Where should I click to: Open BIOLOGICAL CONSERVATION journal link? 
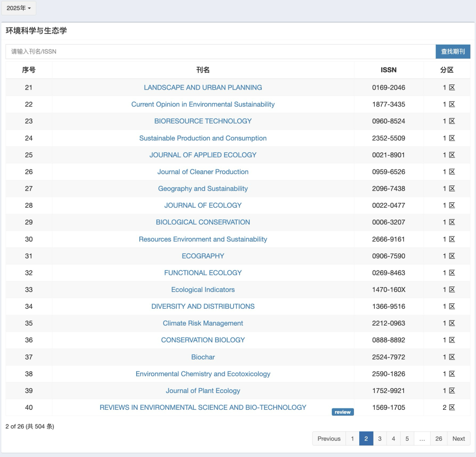click(x=203, y=222)
